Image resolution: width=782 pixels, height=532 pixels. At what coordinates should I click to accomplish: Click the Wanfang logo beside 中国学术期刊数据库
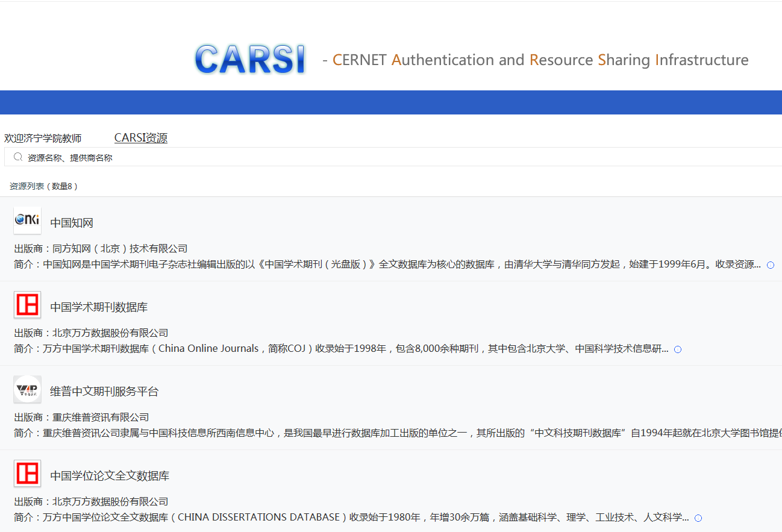tap(27, 305)
